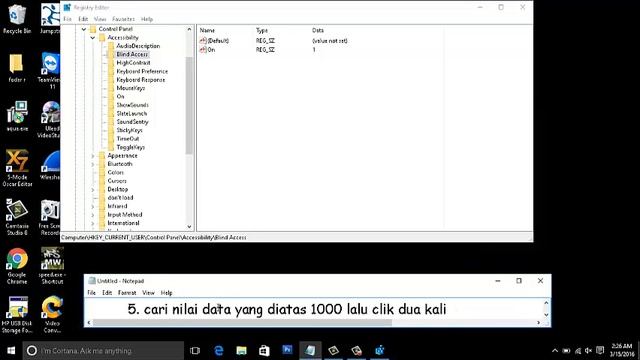The width and height of the screenshot is (640, 360).
Task: Select the Keyboard Preference key
Action: coord(142,71)
